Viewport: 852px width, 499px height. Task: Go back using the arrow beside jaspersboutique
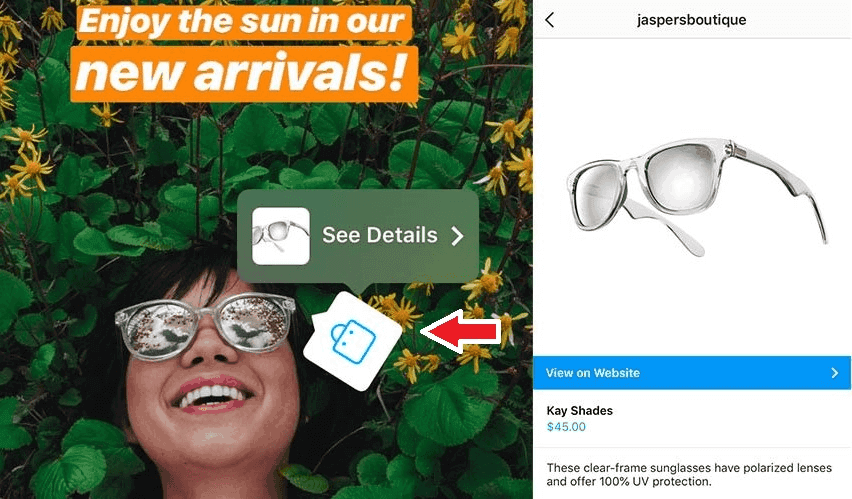tap(549, 20)
